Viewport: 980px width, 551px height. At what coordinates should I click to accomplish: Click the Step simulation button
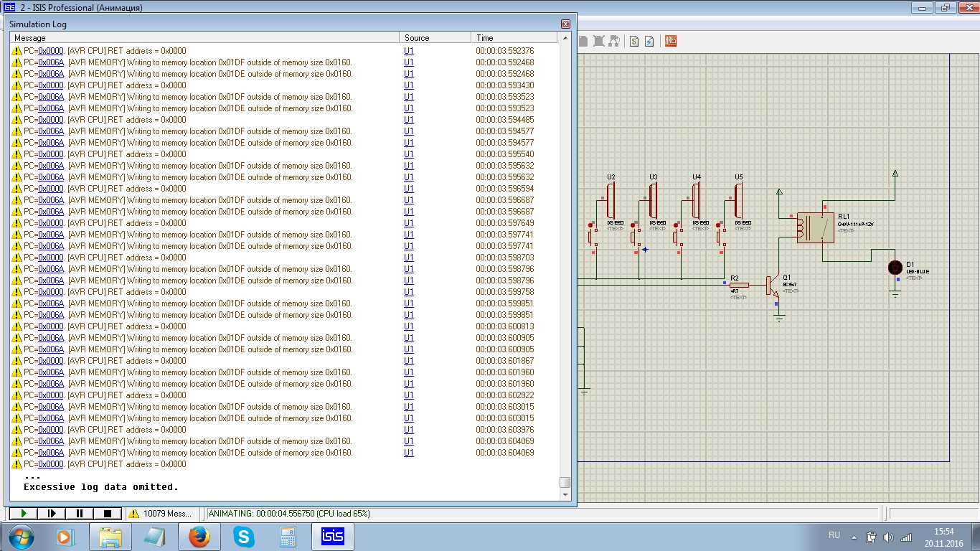(x=52, y=514)
